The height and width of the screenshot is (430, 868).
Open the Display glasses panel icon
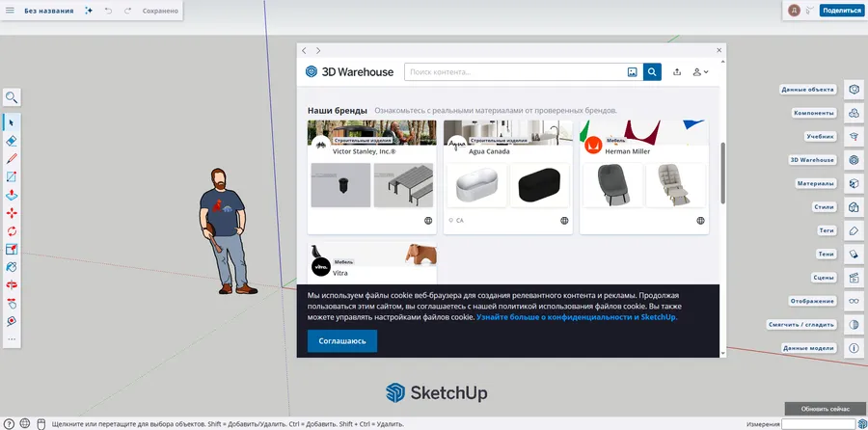coord(854,301)
